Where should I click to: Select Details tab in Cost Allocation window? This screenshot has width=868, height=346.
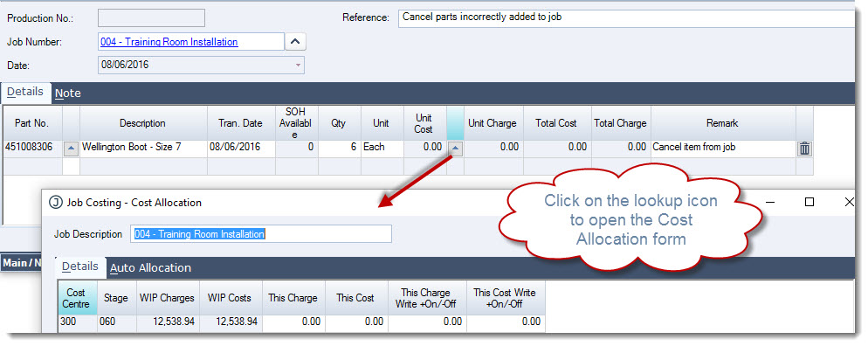pyautogui.click(x=80, y=266)
